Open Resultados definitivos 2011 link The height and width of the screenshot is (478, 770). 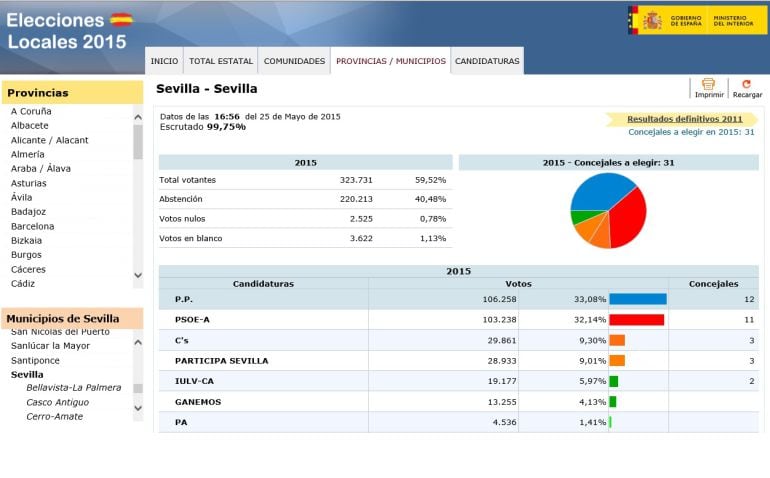pos(684,119)
